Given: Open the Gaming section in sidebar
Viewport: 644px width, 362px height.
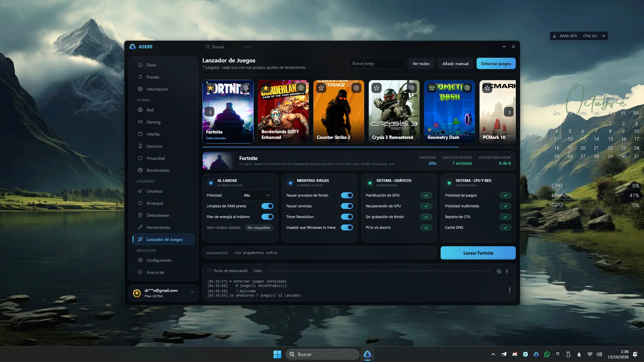Looking at the screenshot, I should point(163,122).
